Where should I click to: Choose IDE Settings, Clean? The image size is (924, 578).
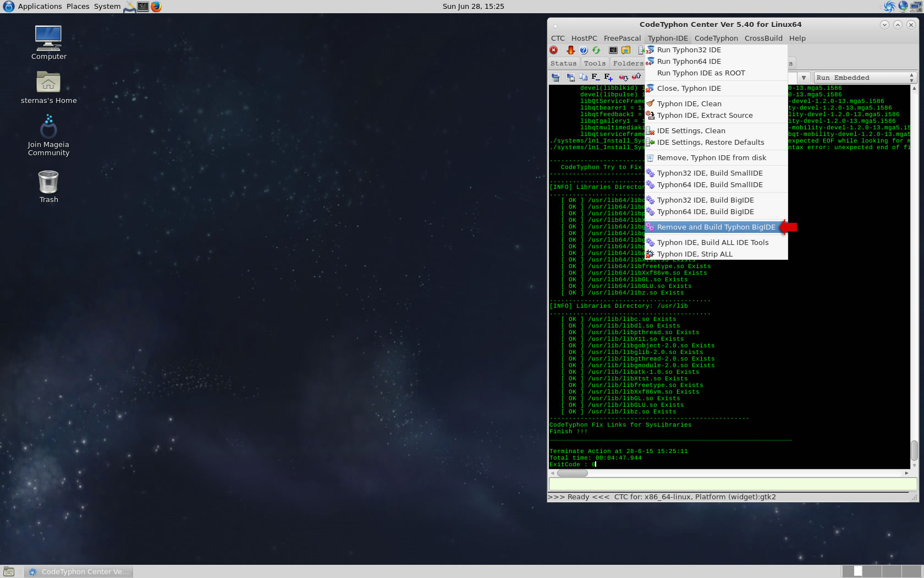tap(716, 131)
